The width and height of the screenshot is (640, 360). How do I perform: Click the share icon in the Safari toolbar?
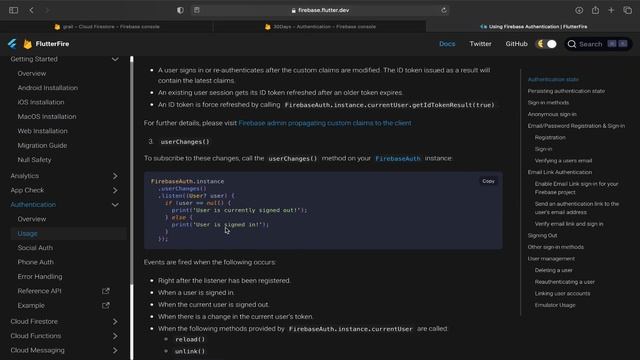click(596, 10)
